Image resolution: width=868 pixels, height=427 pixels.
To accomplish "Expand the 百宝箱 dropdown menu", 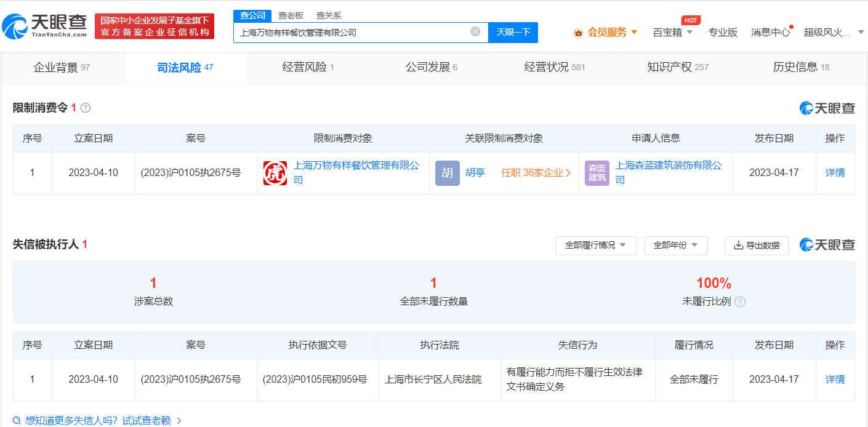I will coord(672,33).
